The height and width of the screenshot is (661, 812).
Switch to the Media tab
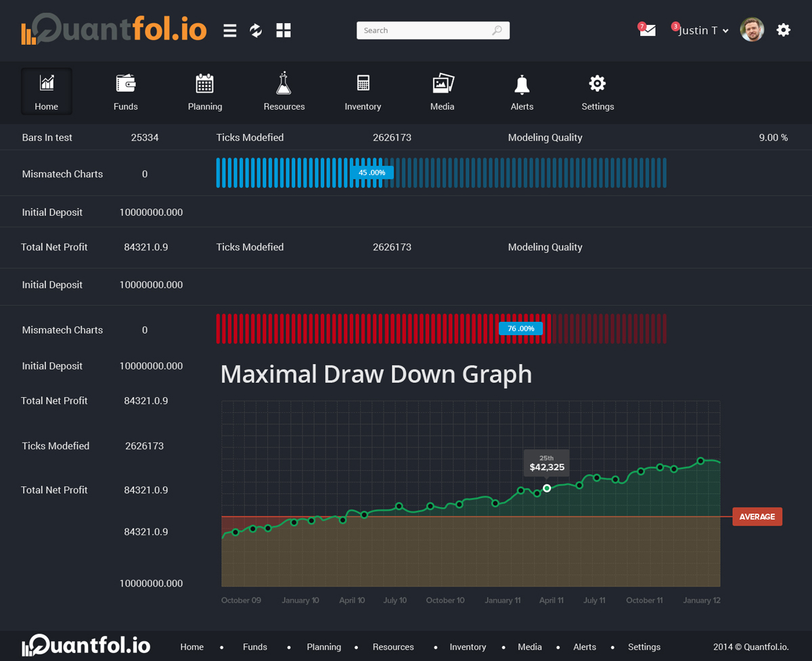coord(442,92)
